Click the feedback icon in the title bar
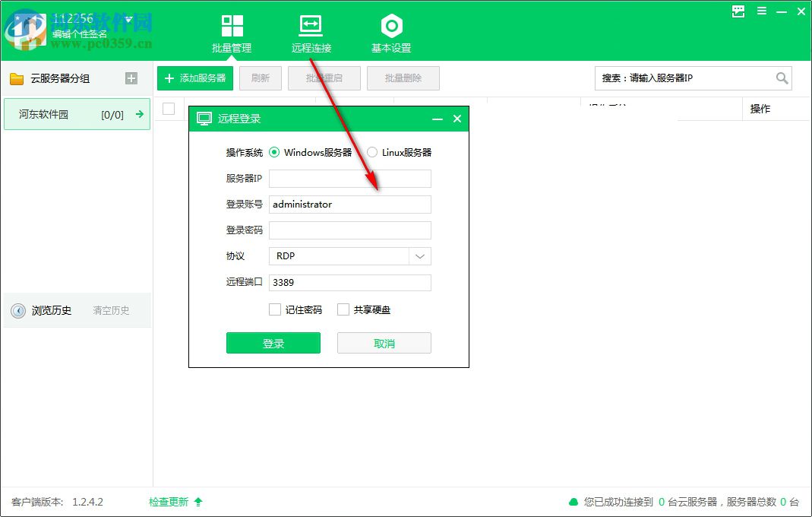812x517 pixels. click(737, 11)
